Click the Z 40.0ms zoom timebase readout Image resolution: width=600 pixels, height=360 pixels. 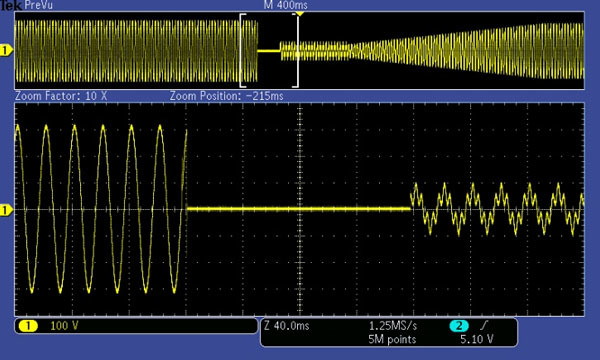[x=287, y=326]
